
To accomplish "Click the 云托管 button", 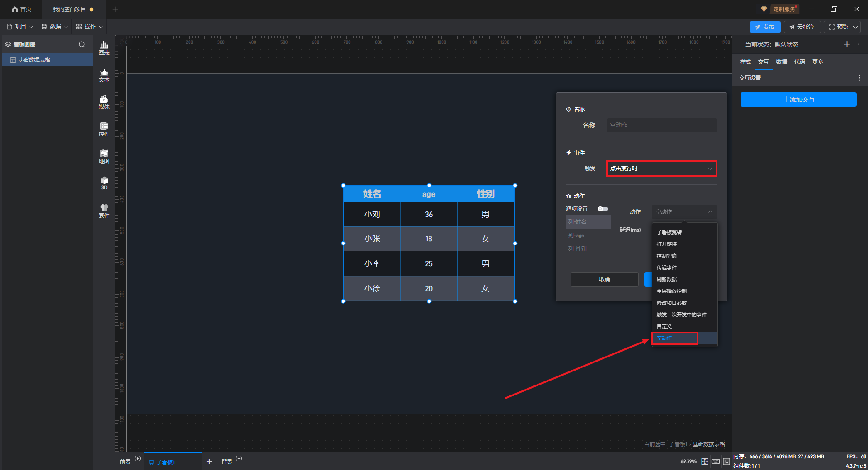I will coord(802,27).
